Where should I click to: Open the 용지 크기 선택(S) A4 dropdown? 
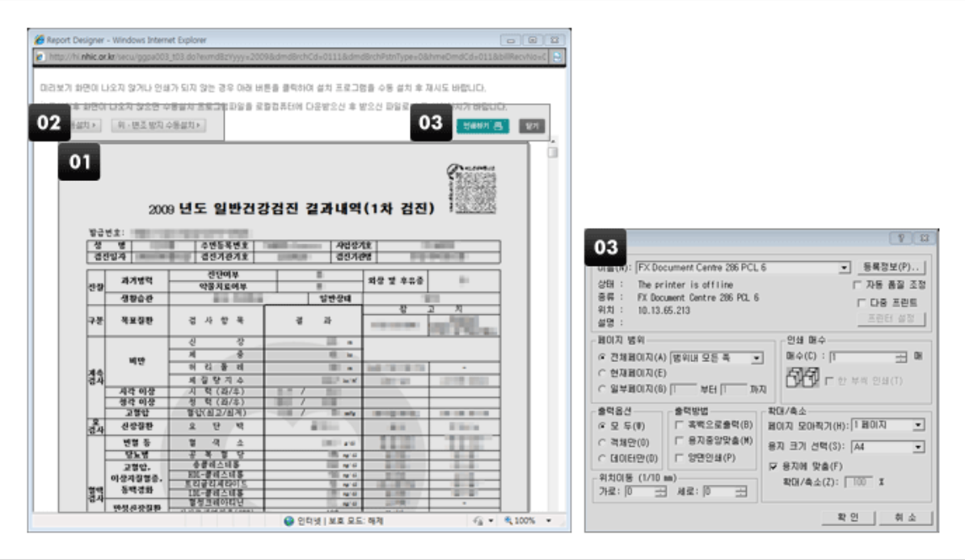pyautogui.click(x=918, y=447)
